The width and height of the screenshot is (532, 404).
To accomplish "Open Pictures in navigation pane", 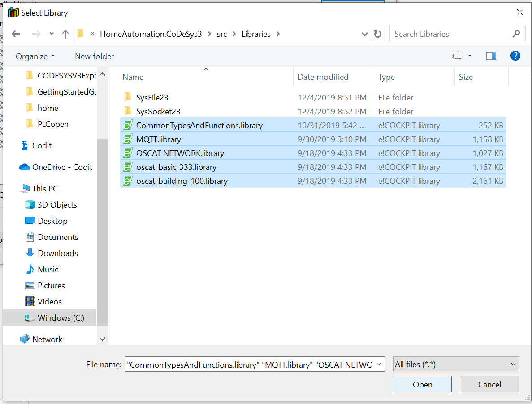I will (x=45, y=286).
